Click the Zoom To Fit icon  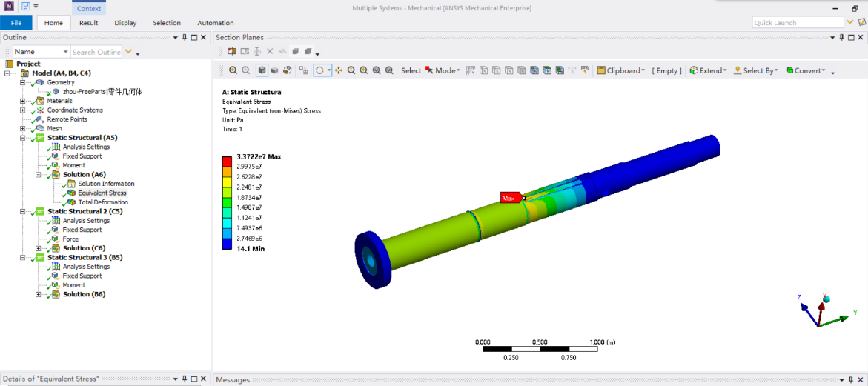tap(377, 70)
